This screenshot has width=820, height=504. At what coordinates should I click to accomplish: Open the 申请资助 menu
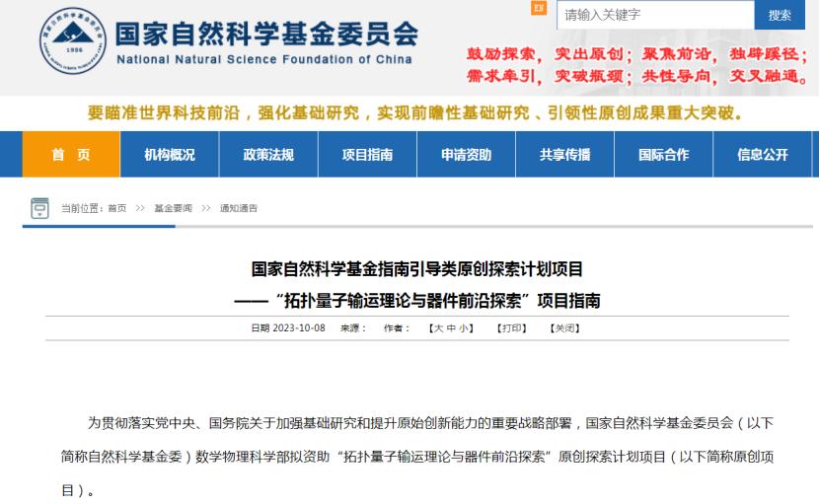point(466,155)
